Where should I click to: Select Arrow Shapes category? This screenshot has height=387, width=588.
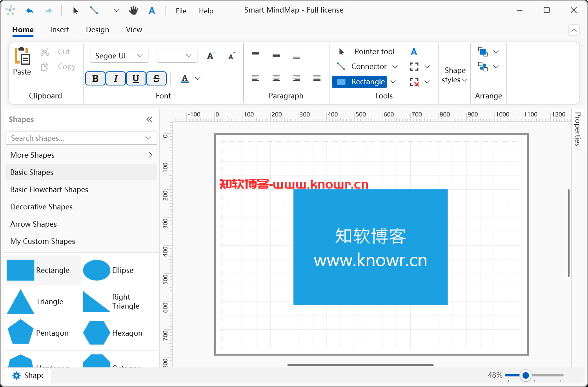pos(81,224)
